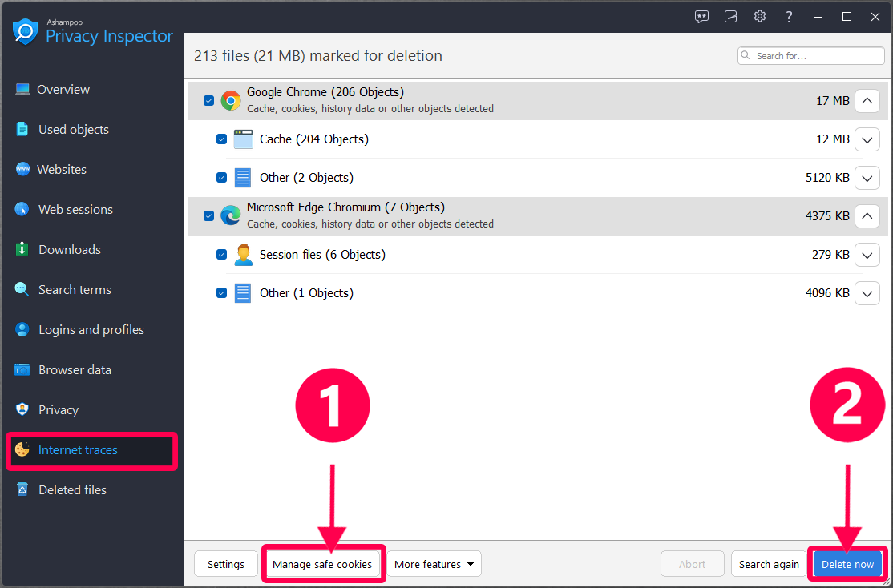The height and width of the screenshot is (588, 893).
Task: Click the Privacy shield icon in sidebar
Action: (22, 409)
